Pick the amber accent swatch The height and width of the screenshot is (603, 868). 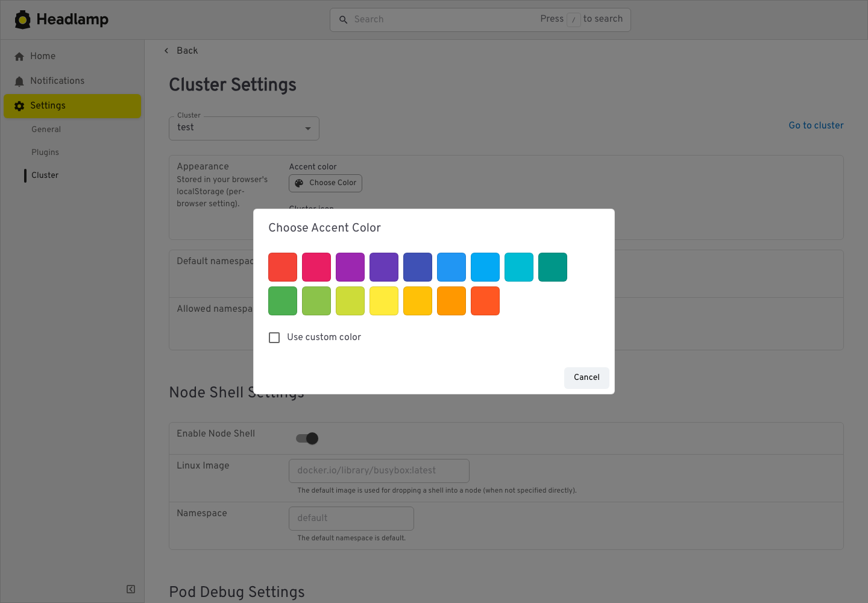point(418,301)
